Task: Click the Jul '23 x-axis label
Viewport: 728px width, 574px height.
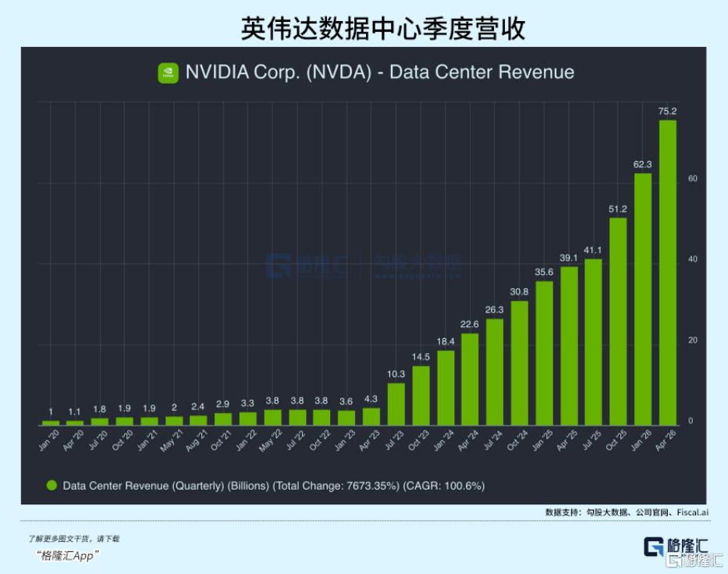Action: 395,440
